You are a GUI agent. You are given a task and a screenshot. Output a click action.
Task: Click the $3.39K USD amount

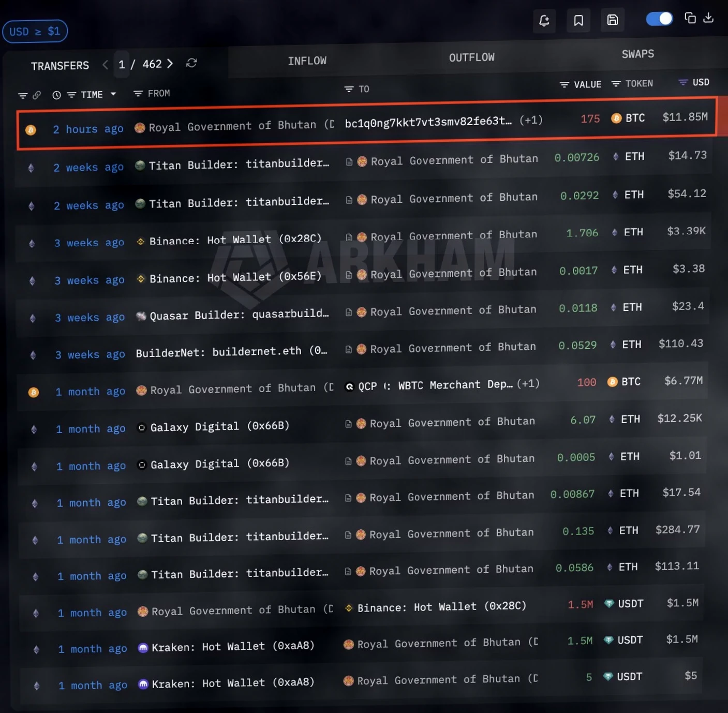click(x=686, y=231)
